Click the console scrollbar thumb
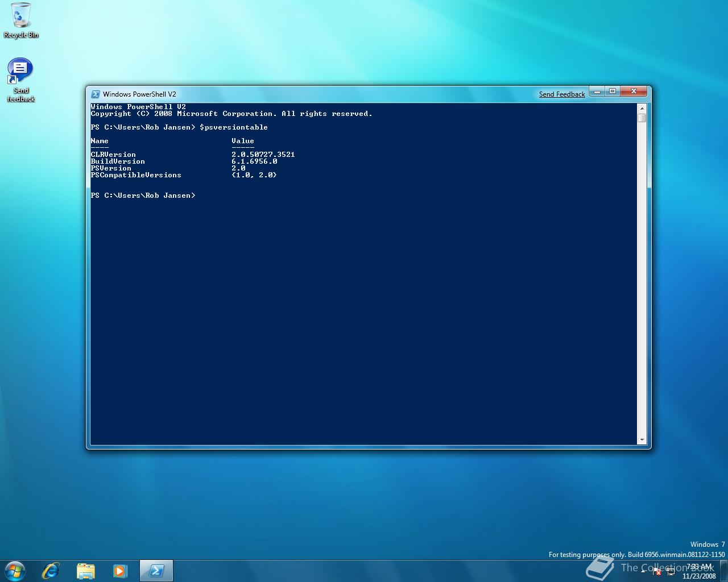Viewport: 728px width, 582px height. click(642, 118)
